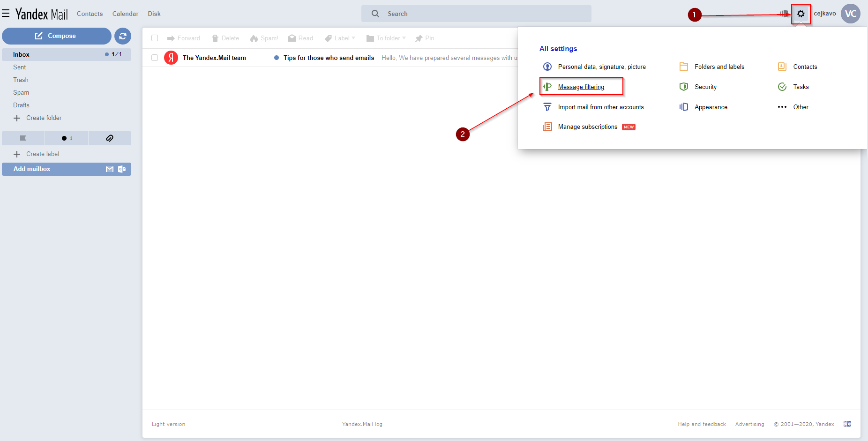The width and height of the screenshot is (868, 441).
Task: Check the Yandex.Mail team email checkbox
Action: [155, 58]
